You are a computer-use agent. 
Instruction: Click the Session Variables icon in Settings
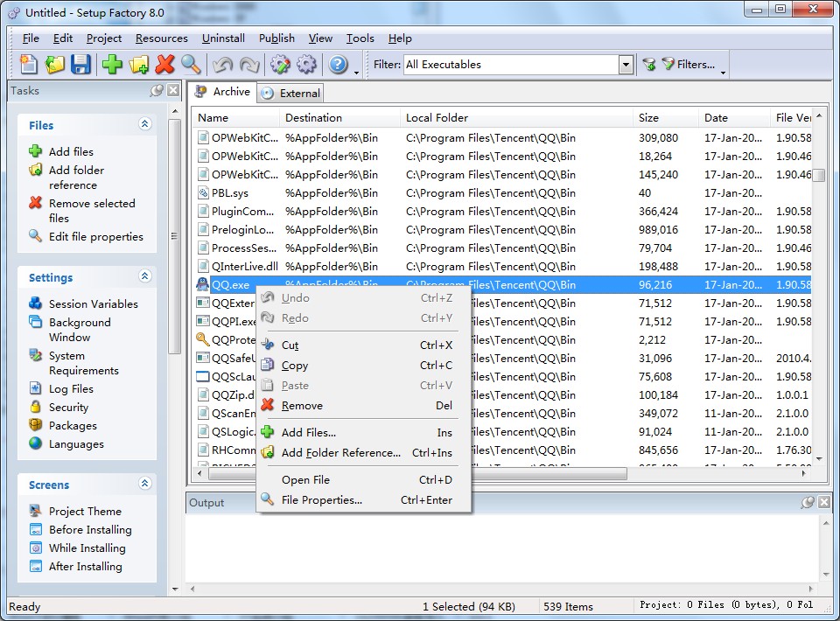[x=35, y=304]
